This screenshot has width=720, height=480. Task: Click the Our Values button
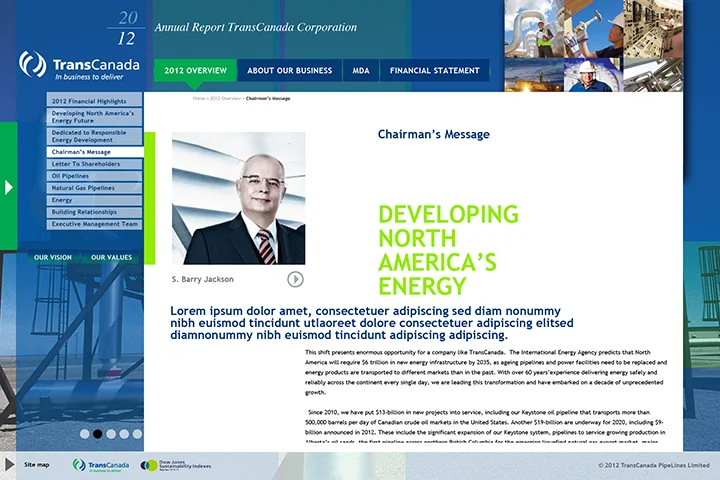tap(111, 257)
